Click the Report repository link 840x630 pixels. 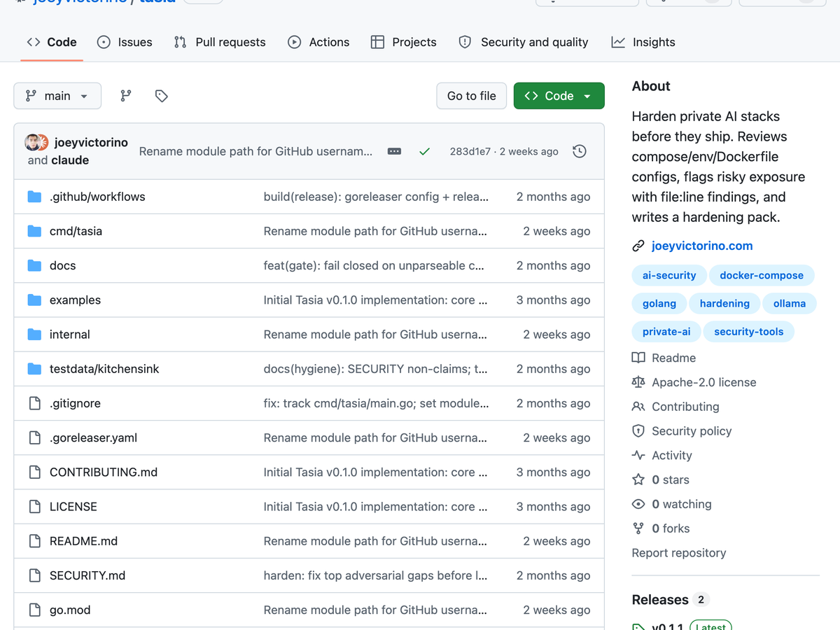[x=679, y=553]
